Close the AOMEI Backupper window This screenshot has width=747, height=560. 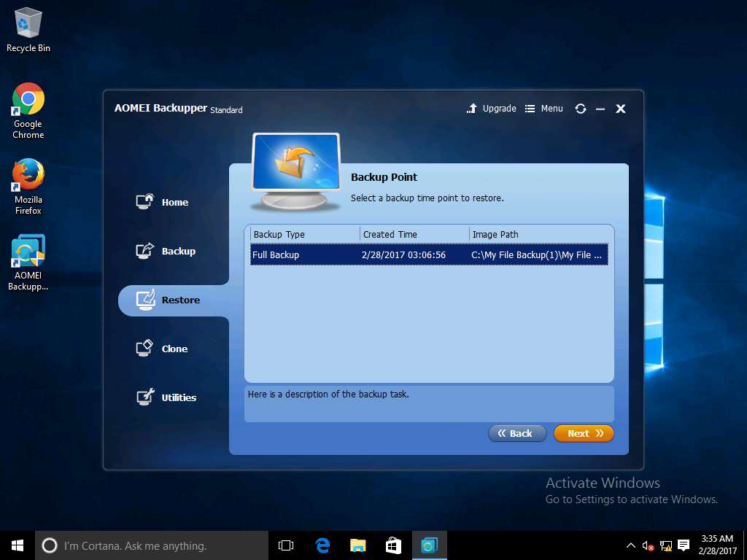tap(621, 109)
